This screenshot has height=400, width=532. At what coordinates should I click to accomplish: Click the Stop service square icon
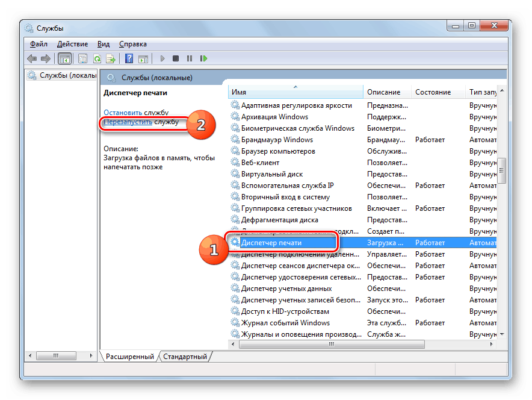point(176,58)
